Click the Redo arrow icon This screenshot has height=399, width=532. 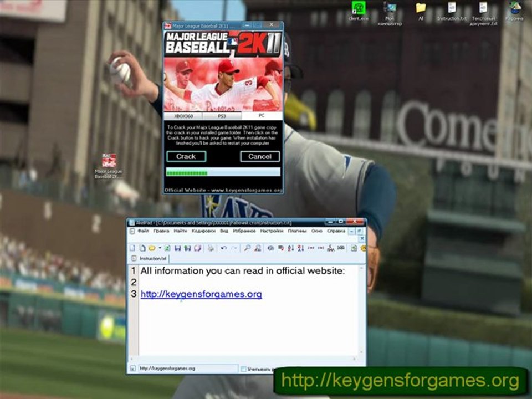[234, 248]
